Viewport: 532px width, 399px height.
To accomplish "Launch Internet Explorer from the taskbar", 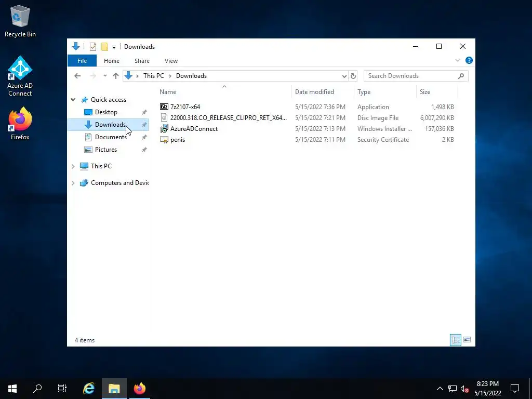I will 89,389.
